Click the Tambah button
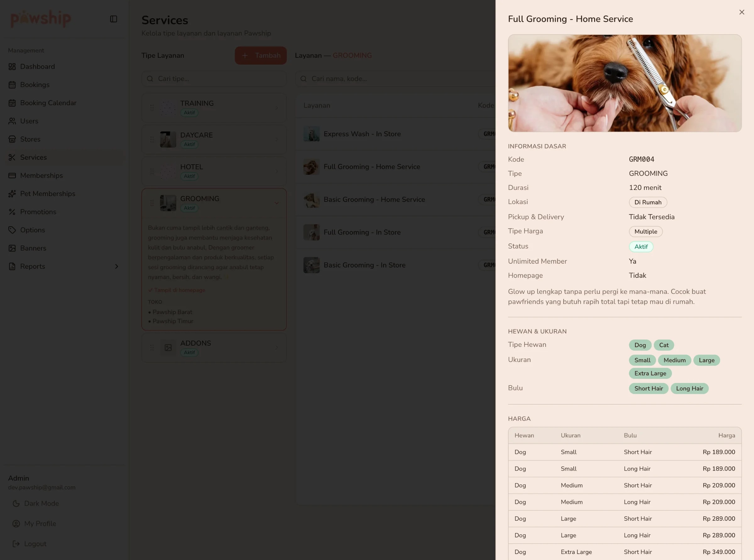The width and height of the screenshot is (754, 560). click(260, 55)
